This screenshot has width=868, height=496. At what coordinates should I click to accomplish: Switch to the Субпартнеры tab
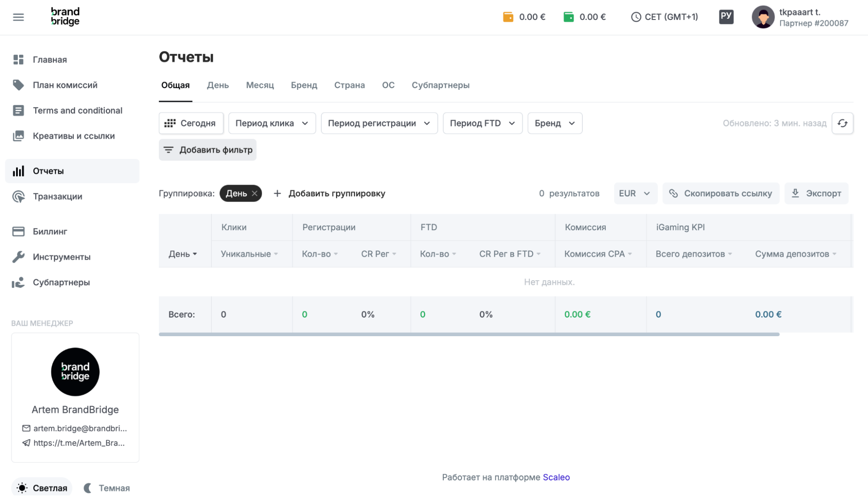(441, 85)
